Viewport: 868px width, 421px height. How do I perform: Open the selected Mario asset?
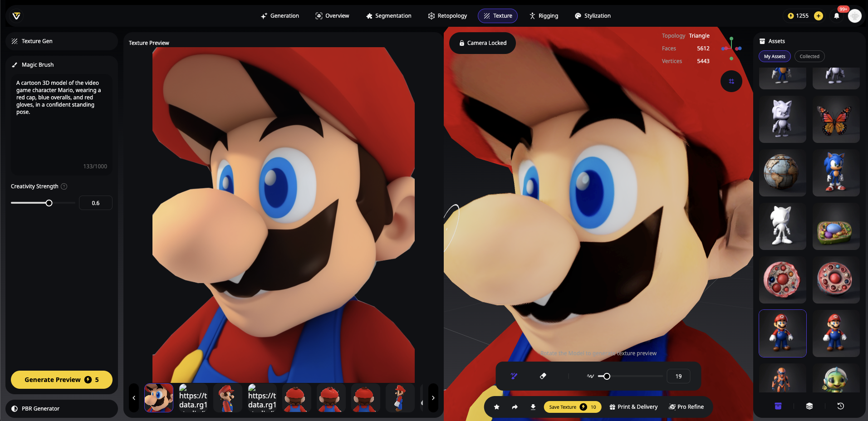tap(783, 333)
